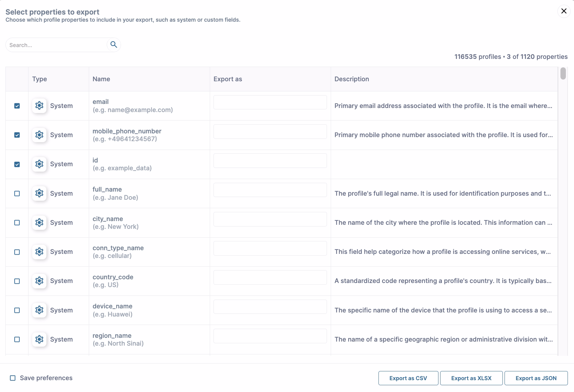574x392 pixels.
Task: Click the gear icon for conn_type_name
Action: [x=39, y=252]
